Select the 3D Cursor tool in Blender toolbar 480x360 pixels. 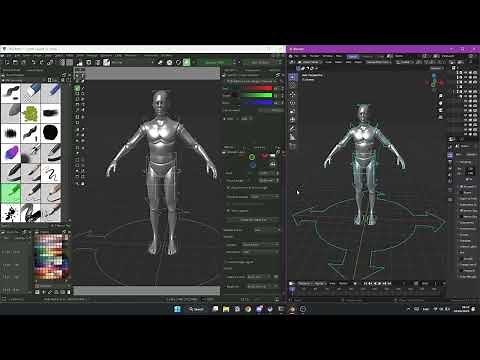pyautogui.click(x=293, y=85)
